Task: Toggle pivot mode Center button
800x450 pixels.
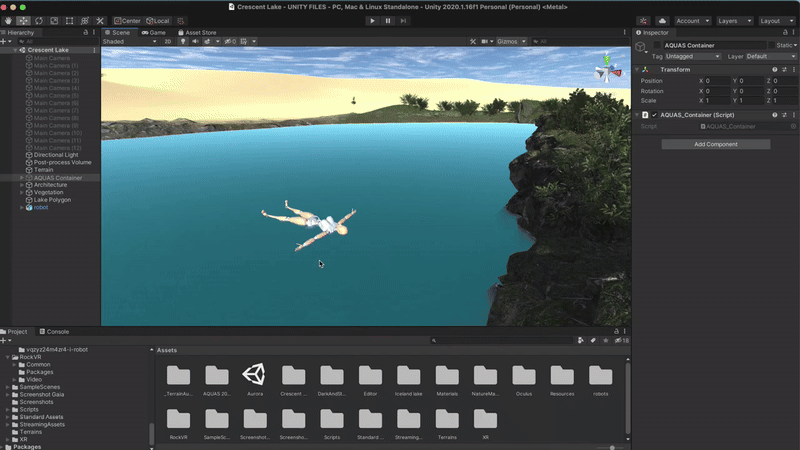Action: [x=127, y=21]
